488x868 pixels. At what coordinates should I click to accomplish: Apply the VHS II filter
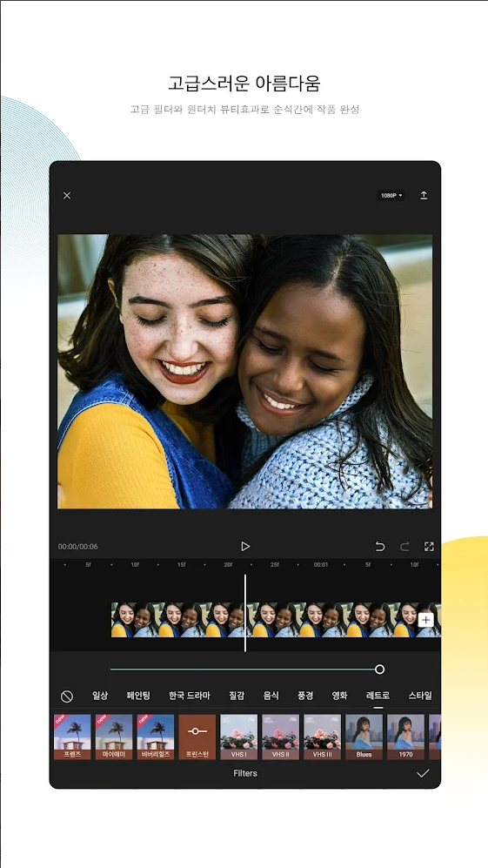280,737
